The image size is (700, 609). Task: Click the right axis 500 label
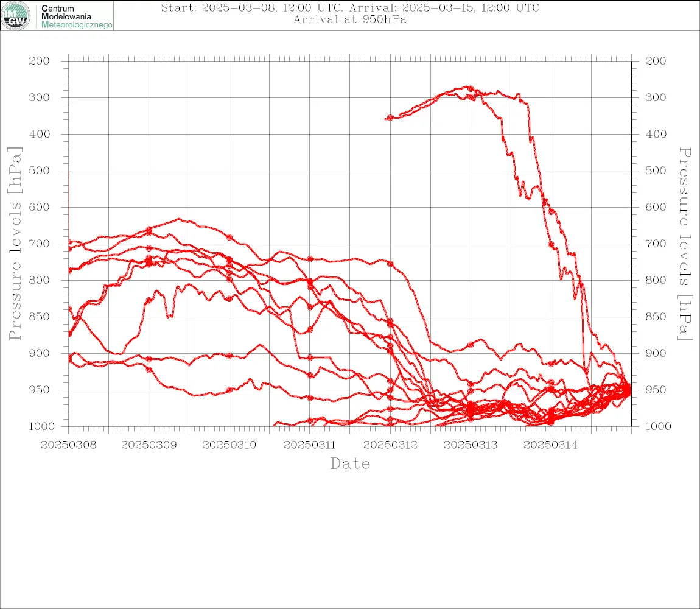click(656, 171)
